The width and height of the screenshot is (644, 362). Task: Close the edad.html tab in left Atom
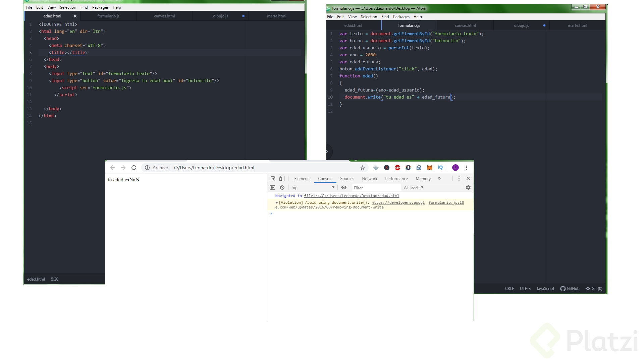pyautogui.click(x=75, y=16)
